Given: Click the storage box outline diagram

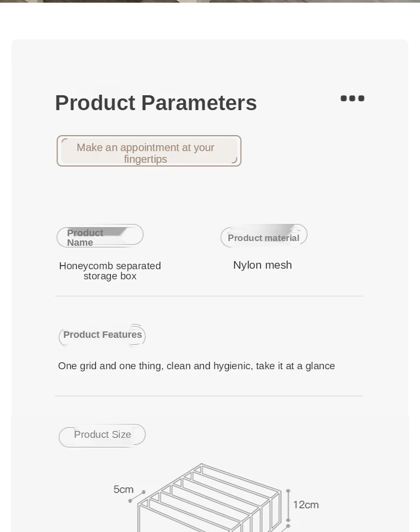Looking at the screenshot, I should tap(208, 503).
